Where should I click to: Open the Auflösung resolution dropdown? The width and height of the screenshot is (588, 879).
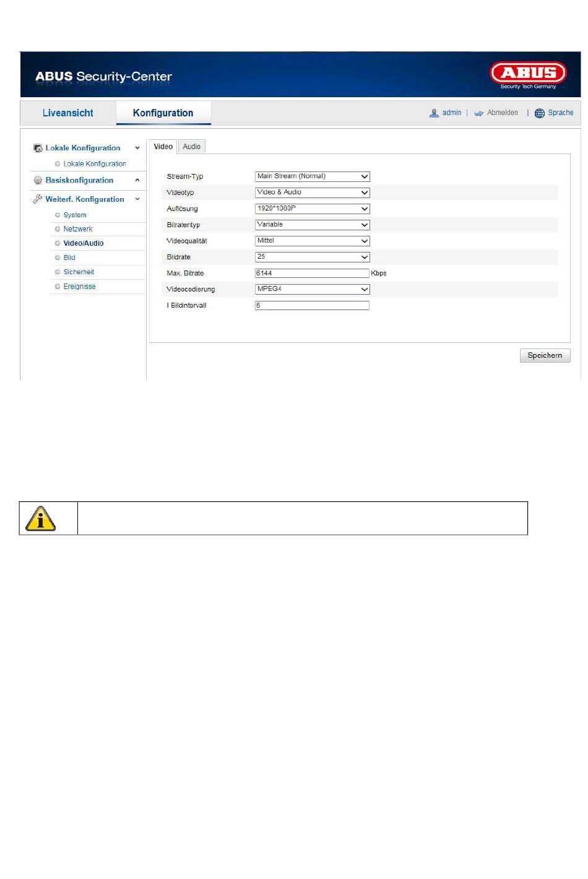pos(312,209)
